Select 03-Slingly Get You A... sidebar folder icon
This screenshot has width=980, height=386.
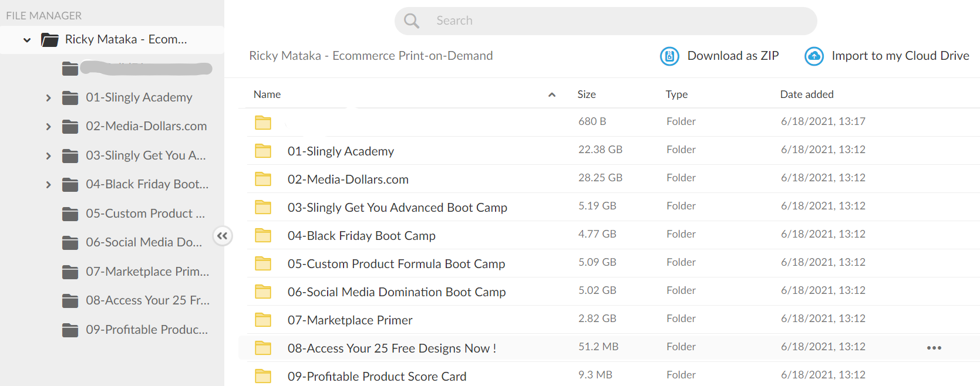70,156
